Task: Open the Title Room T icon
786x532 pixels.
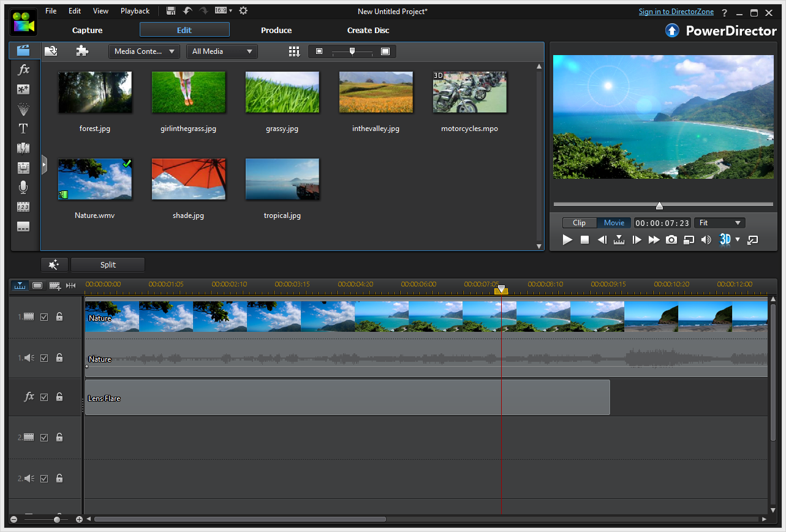Action: (x=23, y=129)
